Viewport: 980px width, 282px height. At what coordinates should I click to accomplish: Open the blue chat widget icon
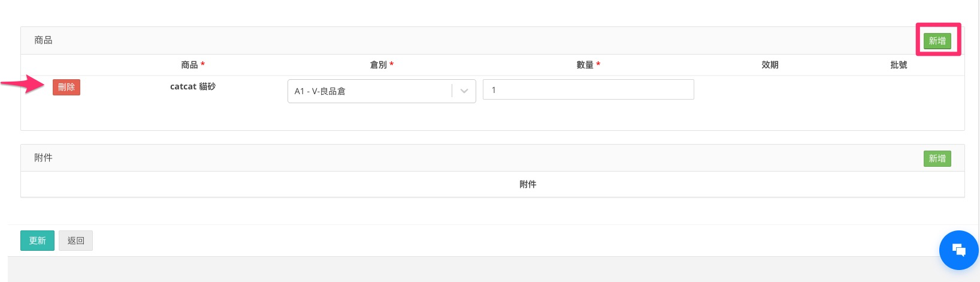[958, 250]
